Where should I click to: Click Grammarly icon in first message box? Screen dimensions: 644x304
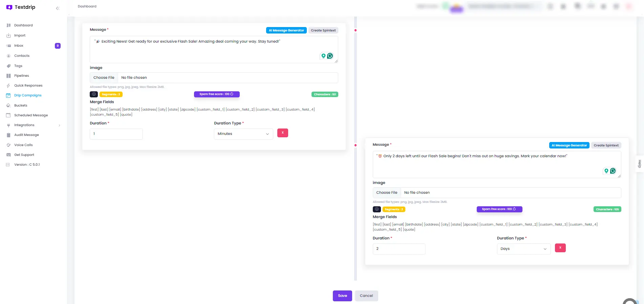(330, 56)
